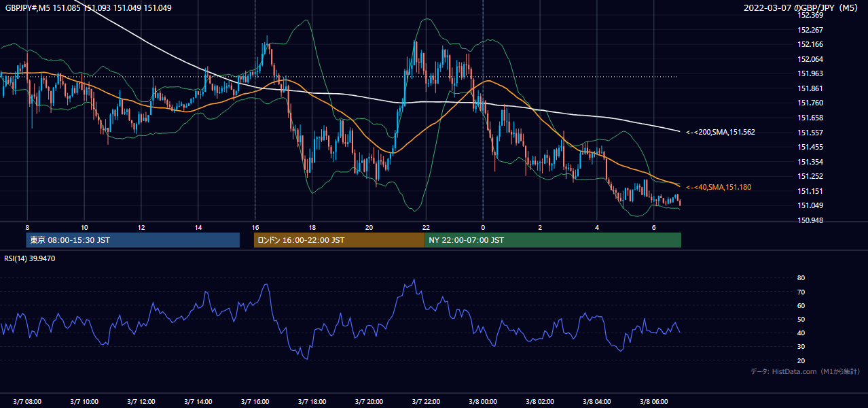Viewport: 868px width, 408px height.
Task: Click the RSI scale value 80
Action: pos(801,278)
